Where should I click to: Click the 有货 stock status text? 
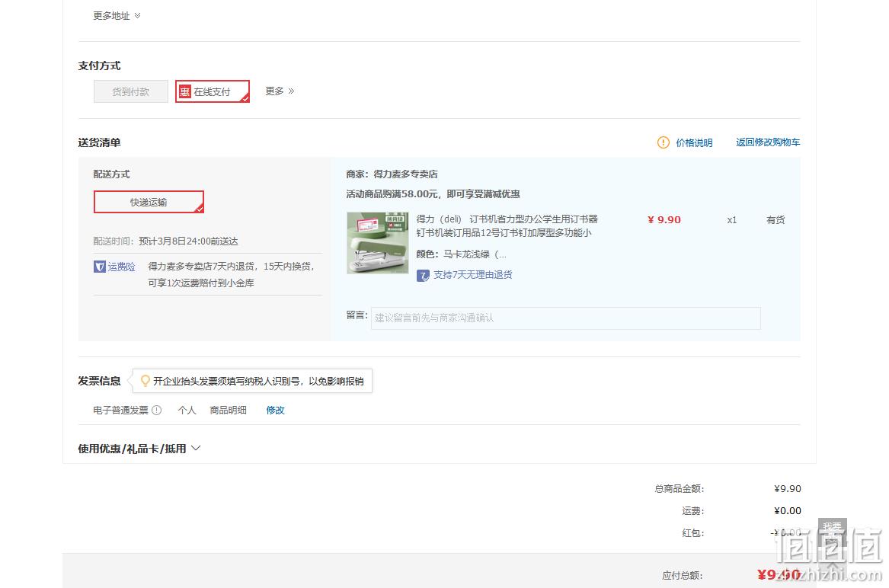(x=775, y=220)
